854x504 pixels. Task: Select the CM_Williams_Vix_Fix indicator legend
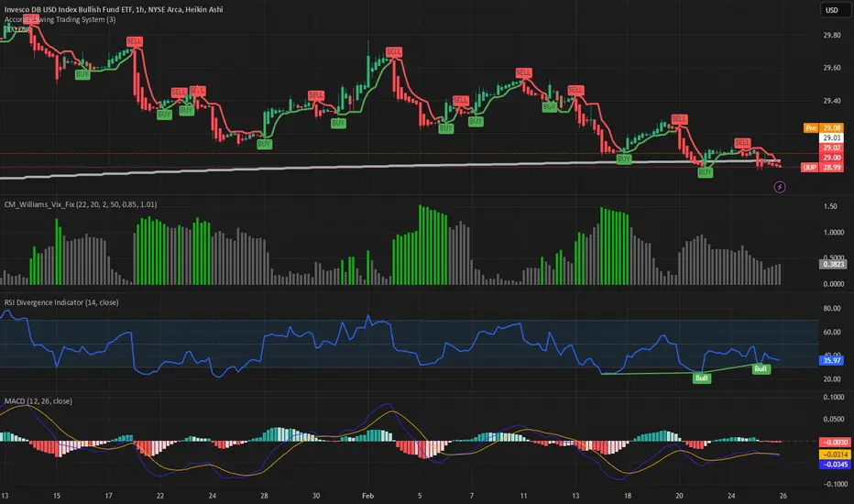81,204
